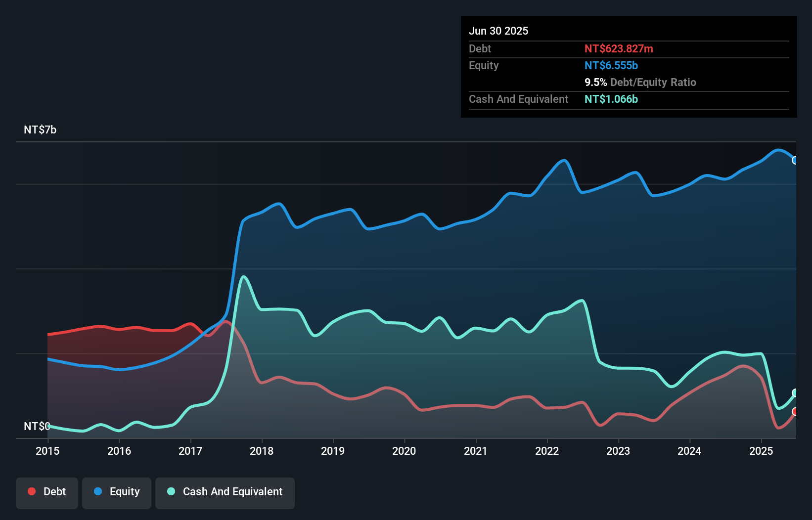Click the Cash endpoint marker on chart
812x520 pixels.
coord(795,393)
